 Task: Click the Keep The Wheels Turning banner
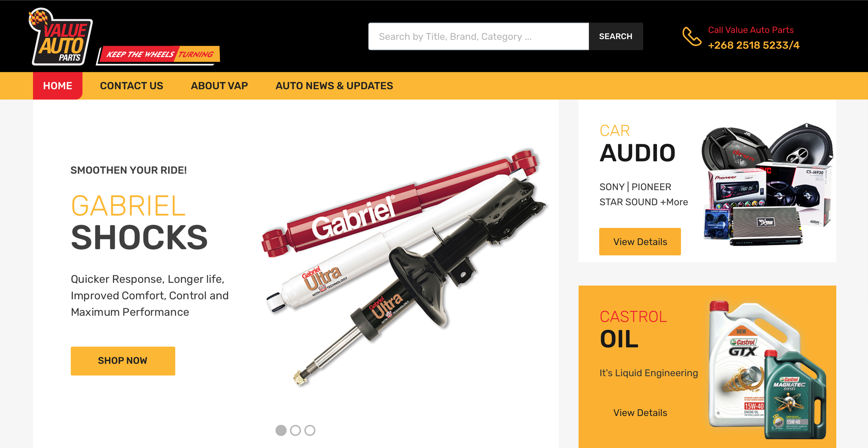pyautogui.click(x=158, y=55)
